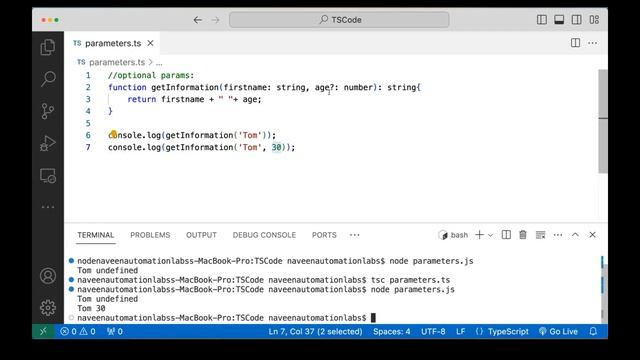640x360 pixels.
Task: Click the 'Tom 30' terminal output line
Action: click(91, 309)
